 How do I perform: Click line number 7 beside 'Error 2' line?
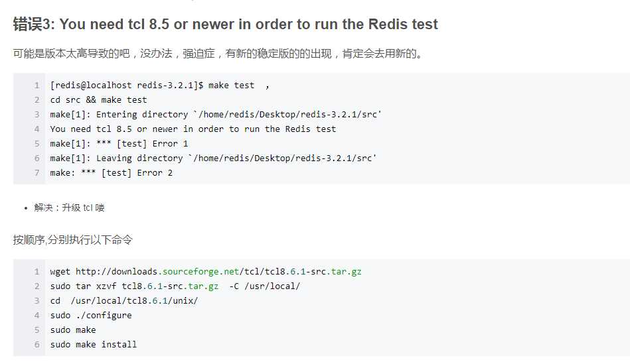(x=37, y=173)
